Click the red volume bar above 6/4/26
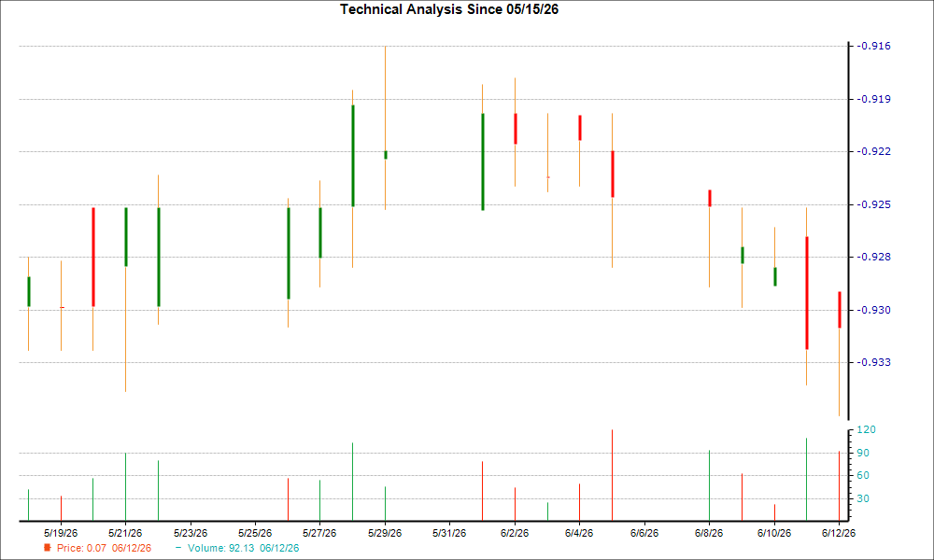Screen dimensions: 934x560 tap(580, 502)
